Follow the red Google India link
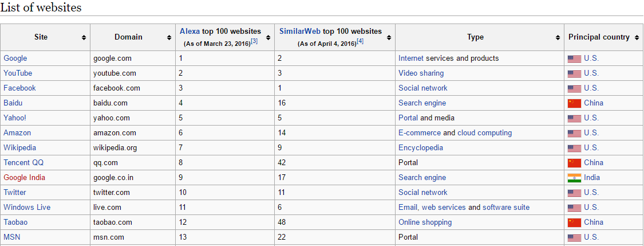 point(24,178)
